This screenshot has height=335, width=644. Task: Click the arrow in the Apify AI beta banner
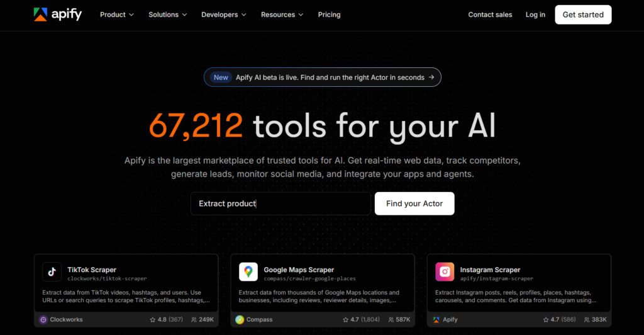coord(431,77)
